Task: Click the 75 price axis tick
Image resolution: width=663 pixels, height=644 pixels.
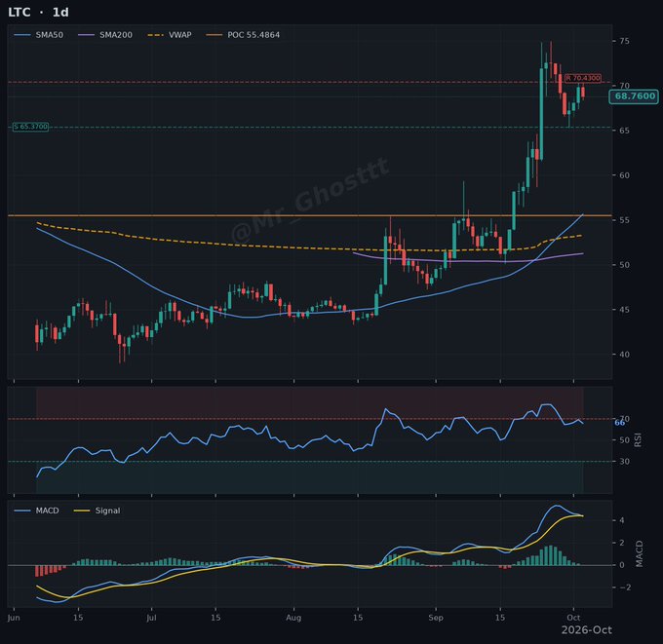Action: 624,41
